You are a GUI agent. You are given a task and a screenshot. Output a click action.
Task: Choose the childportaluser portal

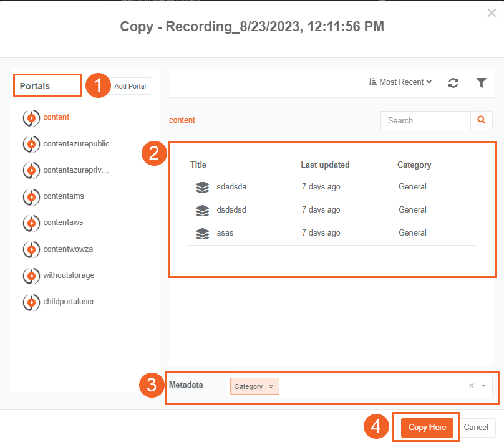[x=69, y=302]
